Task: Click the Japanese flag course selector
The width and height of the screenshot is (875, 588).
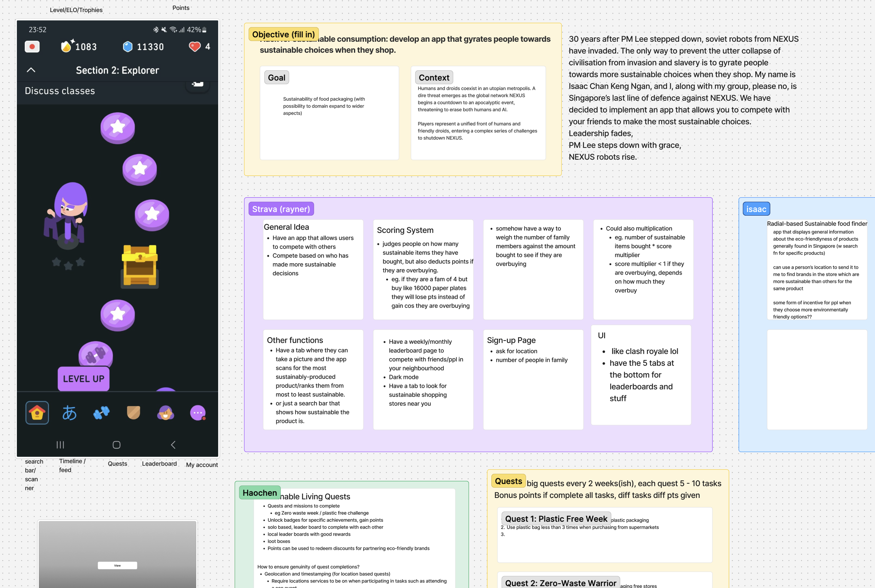Action: pos(32,46)
